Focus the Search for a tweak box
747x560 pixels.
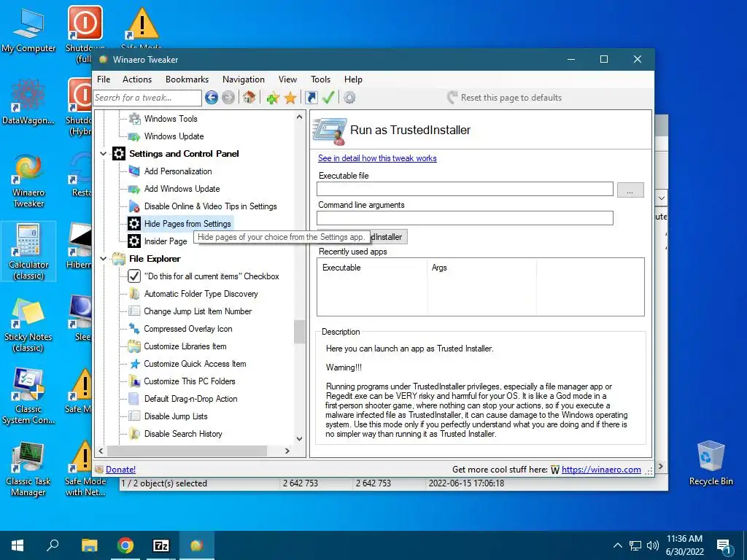click(147, 98)
